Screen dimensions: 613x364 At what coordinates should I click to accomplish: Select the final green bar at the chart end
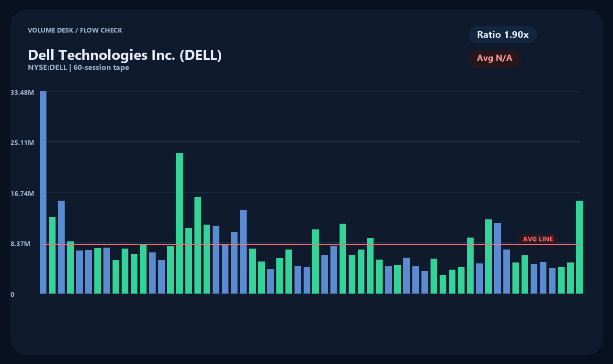(579, 247)
